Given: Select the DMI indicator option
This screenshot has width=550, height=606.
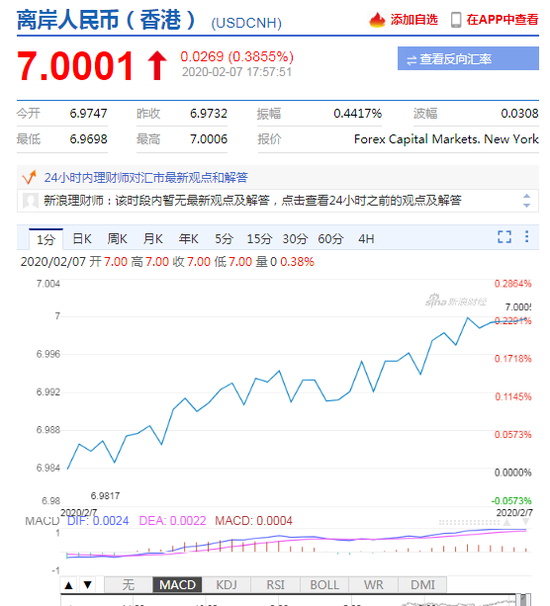Looking at the screenshot, I should coord(423,585).
